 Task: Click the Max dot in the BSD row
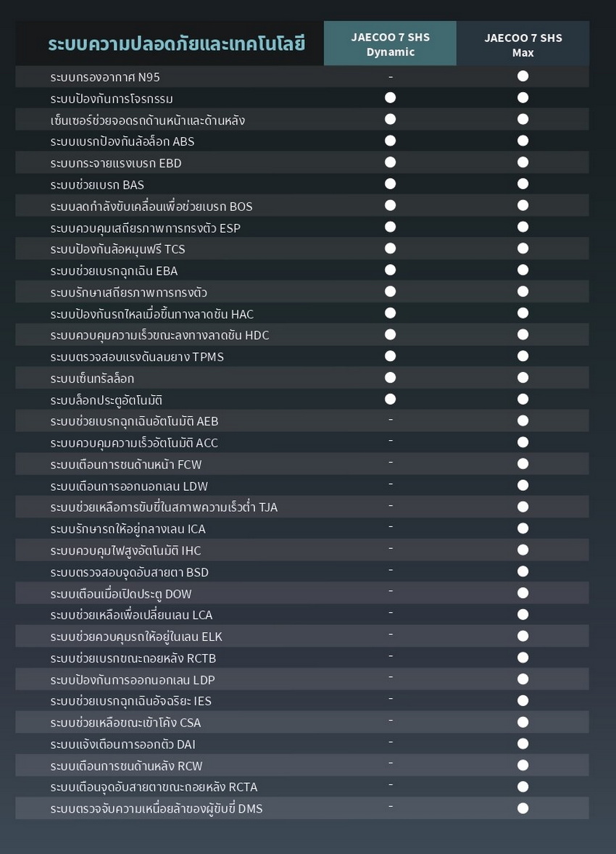523,571
